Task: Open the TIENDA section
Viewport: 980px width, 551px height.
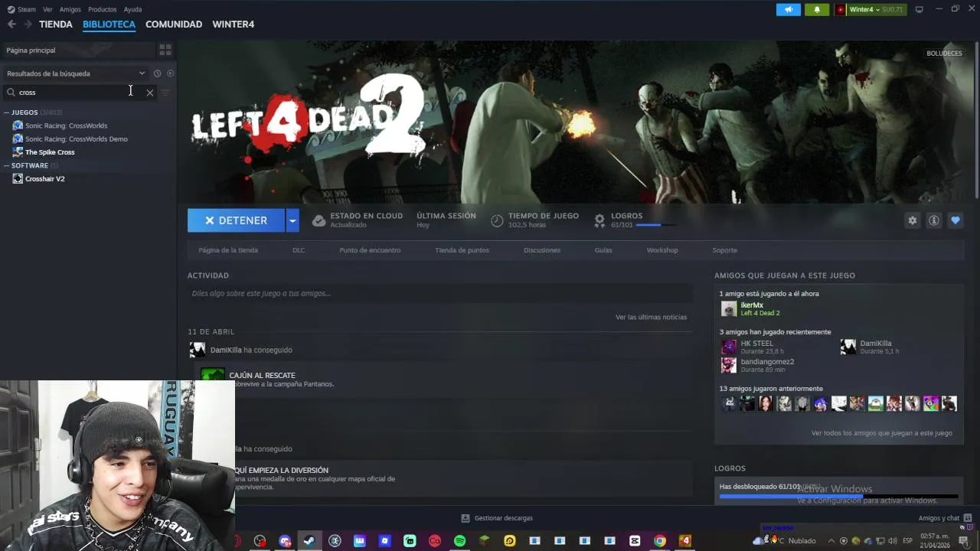Action: pyautogui.click(x=56, y=24)
